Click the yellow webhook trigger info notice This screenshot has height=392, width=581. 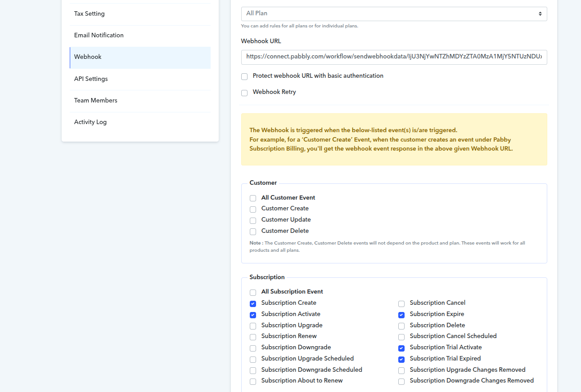click(x=394, y=139)
